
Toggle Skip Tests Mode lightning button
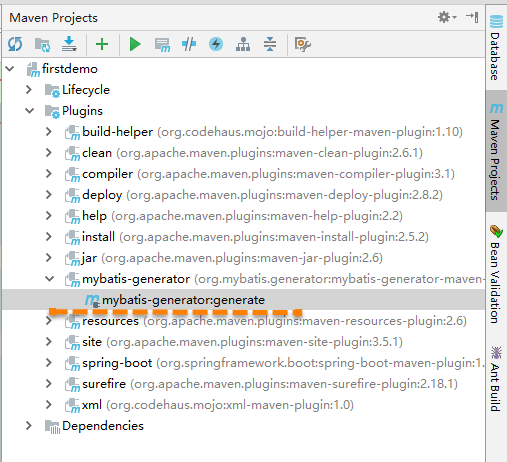216,44
